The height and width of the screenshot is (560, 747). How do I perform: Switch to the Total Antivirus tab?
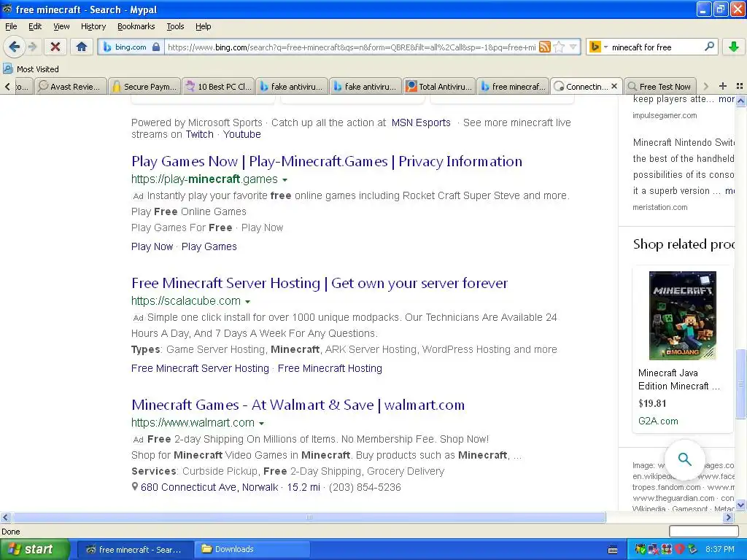coord(439,86)
